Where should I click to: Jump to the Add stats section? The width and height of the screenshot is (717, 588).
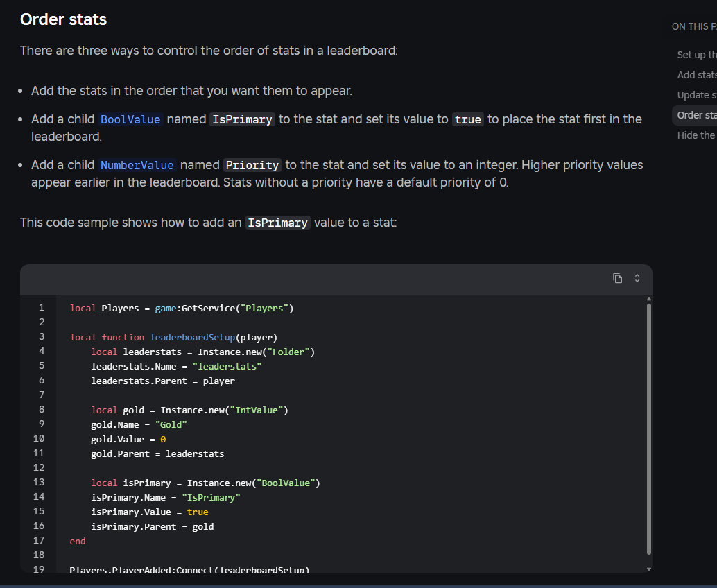coord(696,74)
